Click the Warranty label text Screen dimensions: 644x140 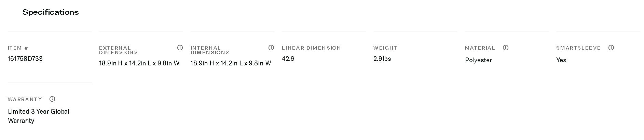[25, 99]
